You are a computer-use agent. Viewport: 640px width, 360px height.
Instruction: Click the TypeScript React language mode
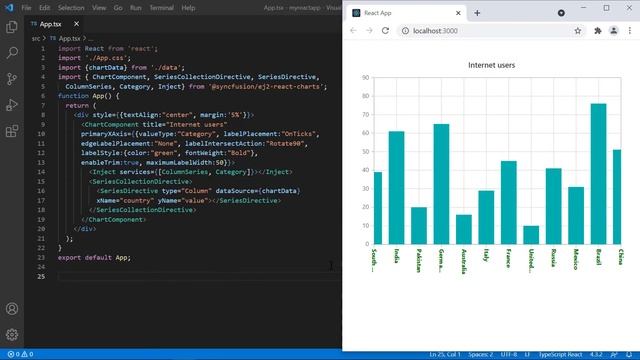point(560,354)
